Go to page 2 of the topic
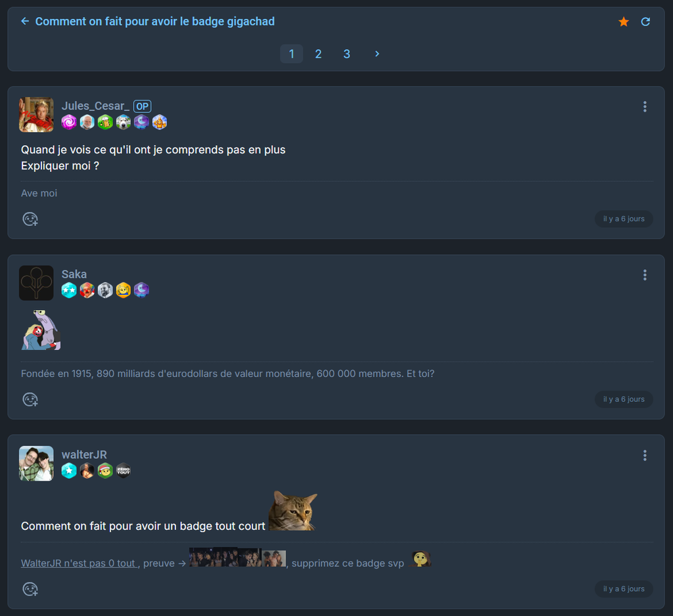 click(x=319, y=54)
